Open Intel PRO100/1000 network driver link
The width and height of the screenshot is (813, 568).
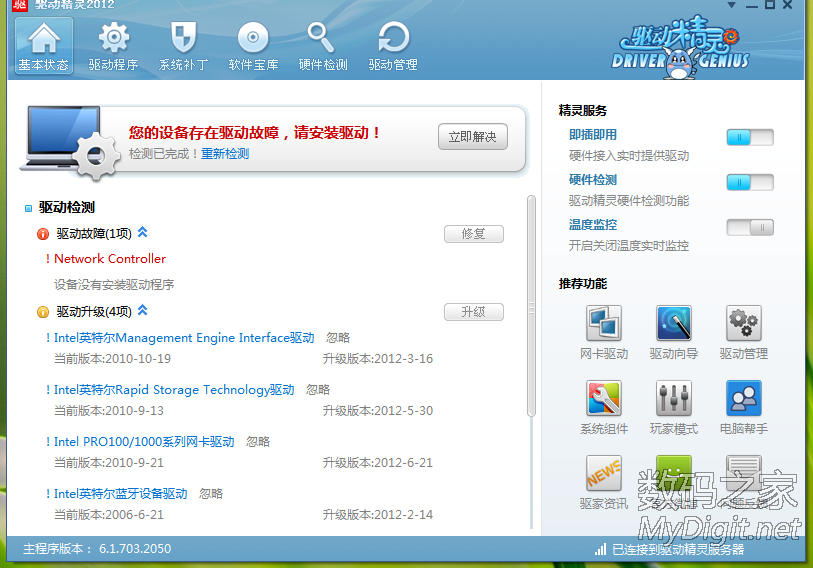click(x=144, y=441)
